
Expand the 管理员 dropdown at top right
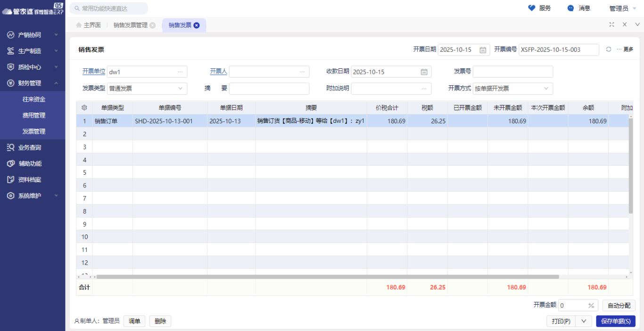click(x=634, y=8)
